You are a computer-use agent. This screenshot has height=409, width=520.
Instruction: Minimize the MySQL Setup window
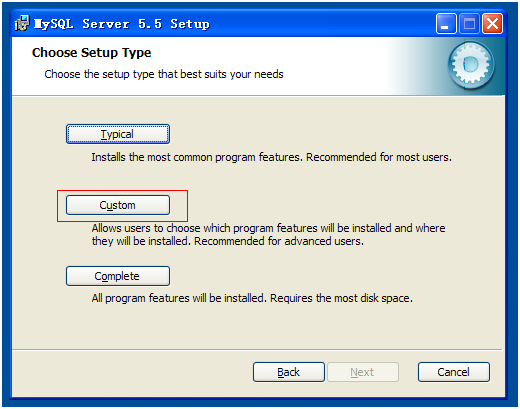(446, 24)
